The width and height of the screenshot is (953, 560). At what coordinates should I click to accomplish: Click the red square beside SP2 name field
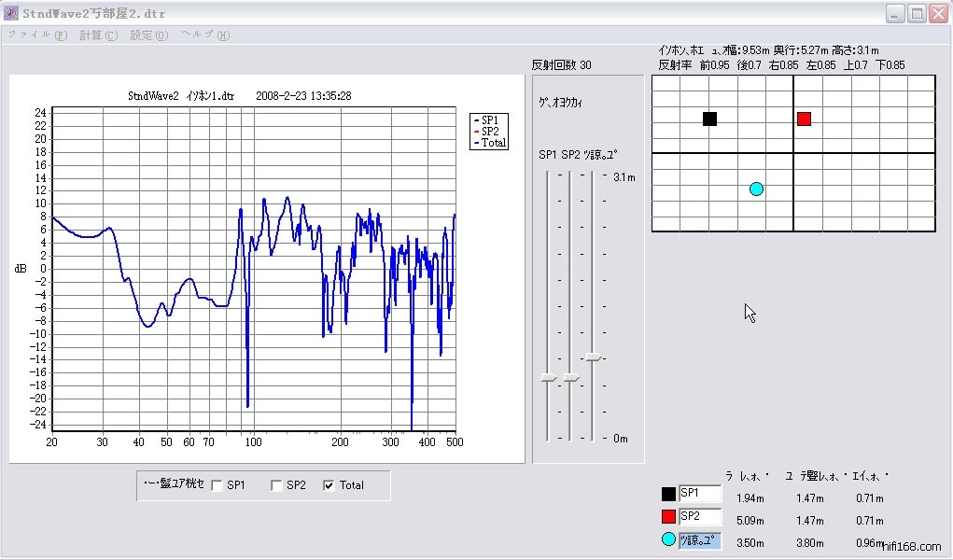coord(668,517)
